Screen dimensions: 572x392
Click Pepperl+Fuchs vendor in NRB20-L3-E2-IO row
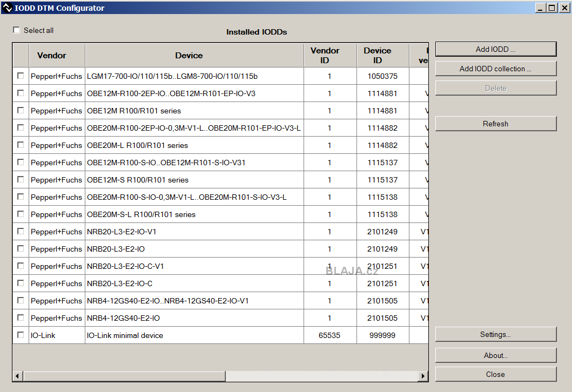[56, 249]
